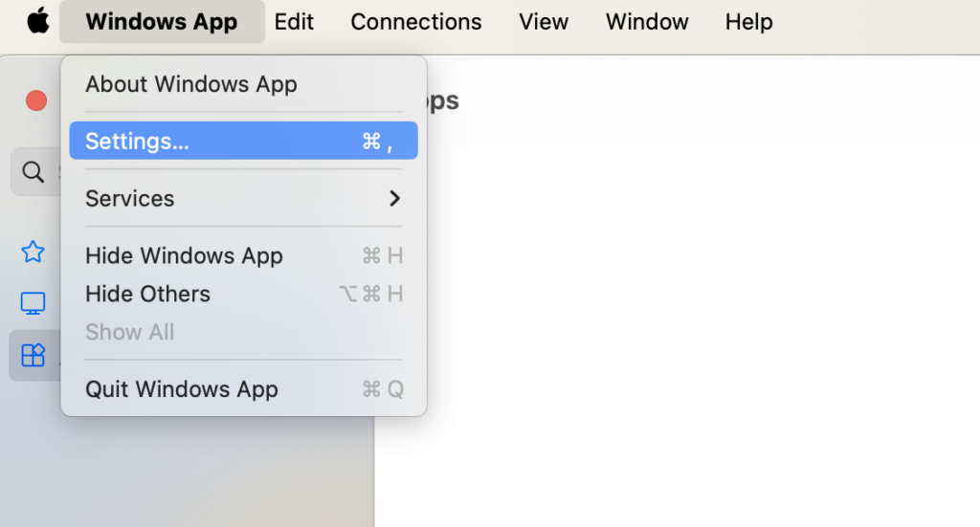Image resolution: width=980 pixels, height=527 pixels.
Task: Expand the Services submenu
Action: (x=244, y=198)
